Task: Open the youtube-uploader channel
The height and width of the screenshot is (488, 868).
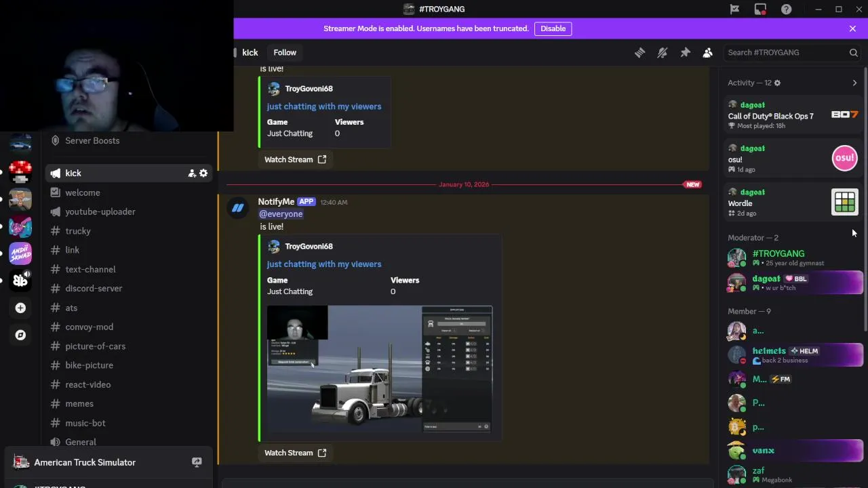Action: [x=129, y=211]
